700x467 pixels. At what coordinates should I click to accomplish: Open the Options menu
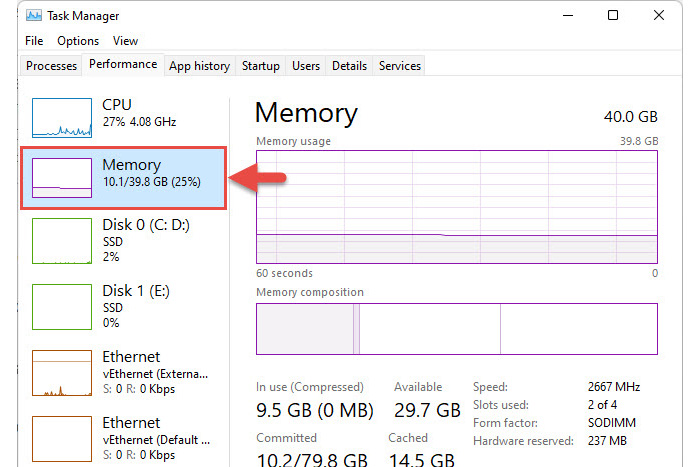pyautogui.click(x=78, y=41)
